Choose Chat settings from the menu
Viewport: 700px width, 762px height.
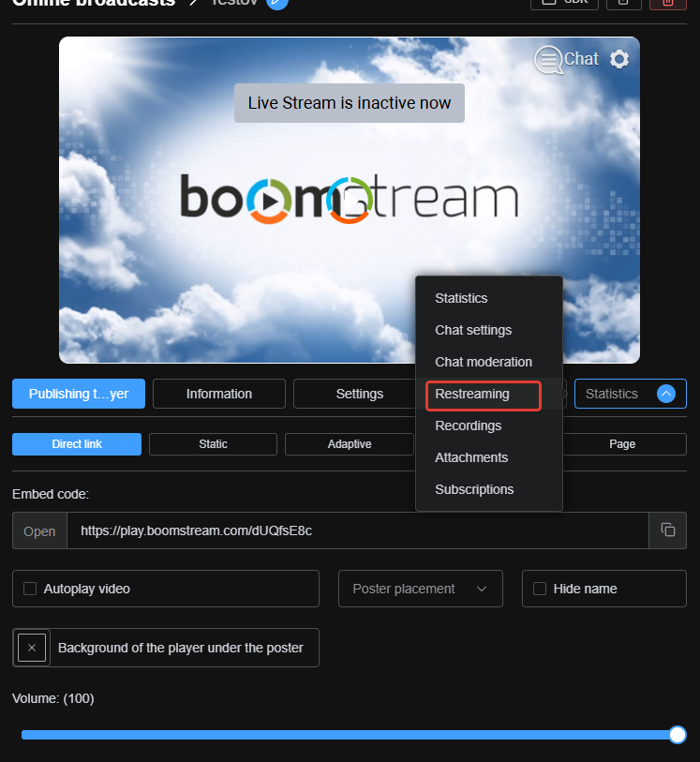pos(473,330)
